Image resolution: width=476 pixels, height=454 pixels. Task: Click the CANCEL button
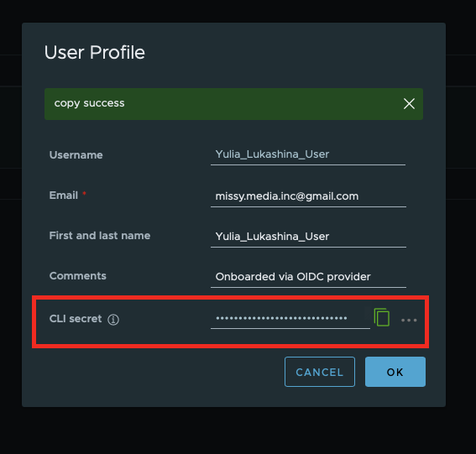point(320,372)
